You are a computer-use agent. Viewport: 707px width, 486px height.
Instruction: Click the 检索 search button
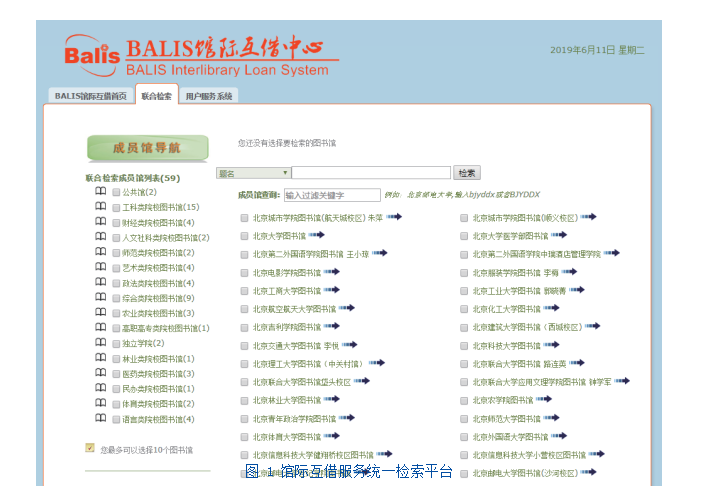467,173
